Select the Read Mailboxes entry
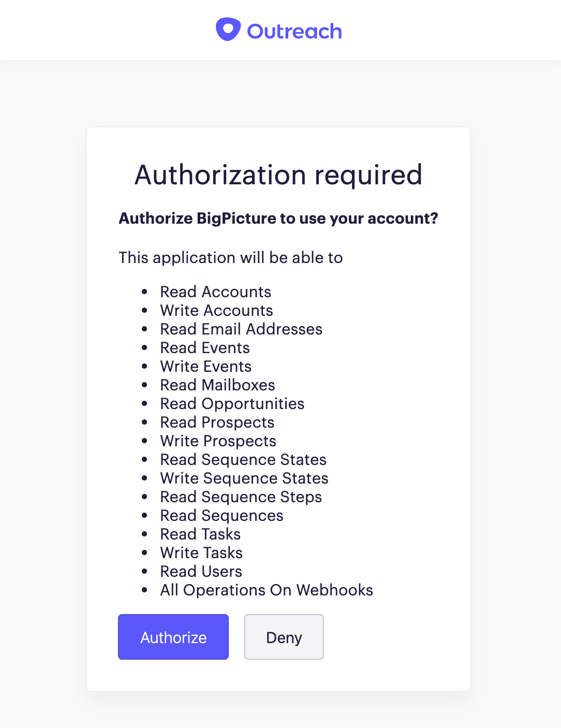 click(217, 385)
